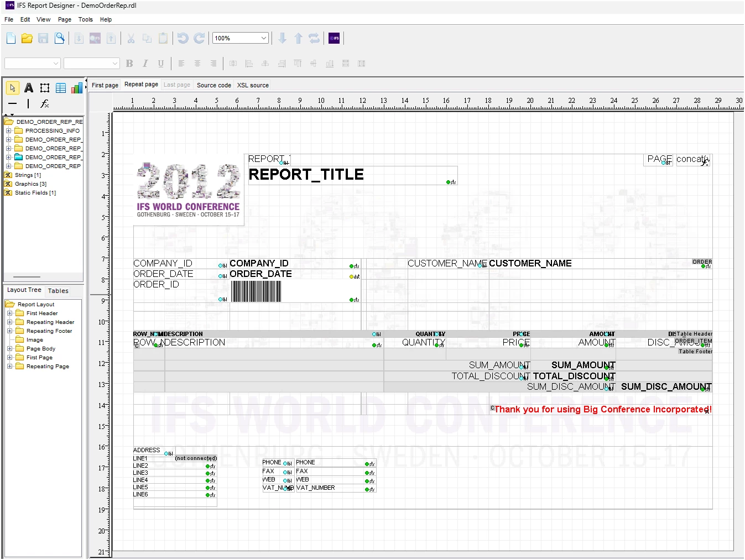Toggle center text alignment
Viewport: 745px width, 560px height.
pyautogui.click(x=197, y=64)
